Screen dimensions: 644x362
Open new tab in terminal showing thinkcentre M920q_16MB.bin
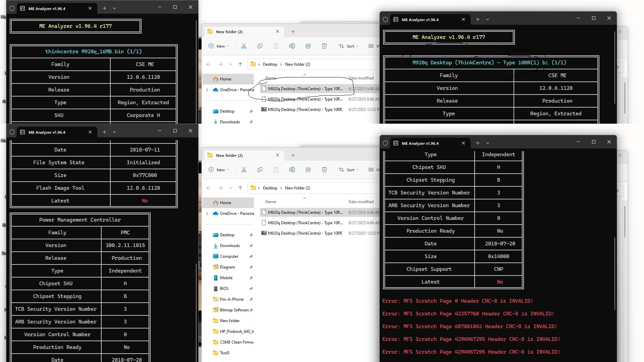click(x=104, y=8)
